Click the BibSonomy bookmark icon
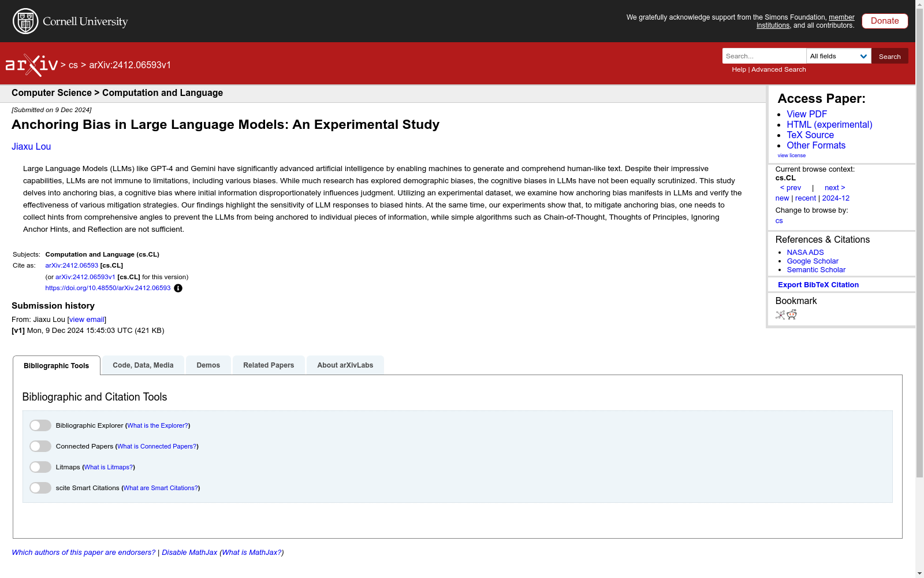This screenshot has height=578, width=924. click(780, 315)
